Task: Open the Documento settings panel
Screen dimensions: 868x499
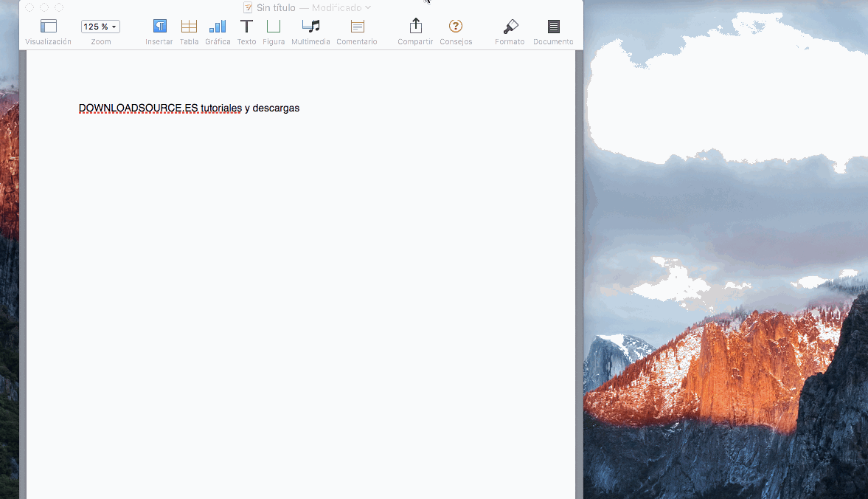Action: (553, 26)
